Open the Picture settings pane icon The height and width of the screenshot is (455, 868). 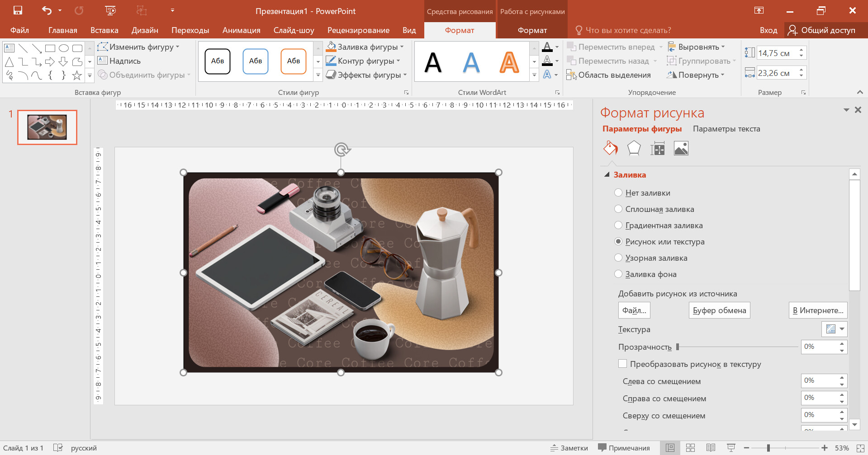(681, 148)
